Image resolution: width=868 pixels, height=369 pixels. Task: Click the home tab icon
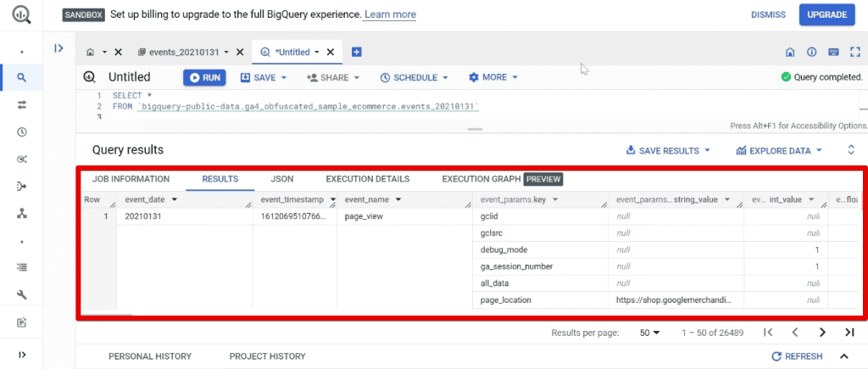coord(90,52)
